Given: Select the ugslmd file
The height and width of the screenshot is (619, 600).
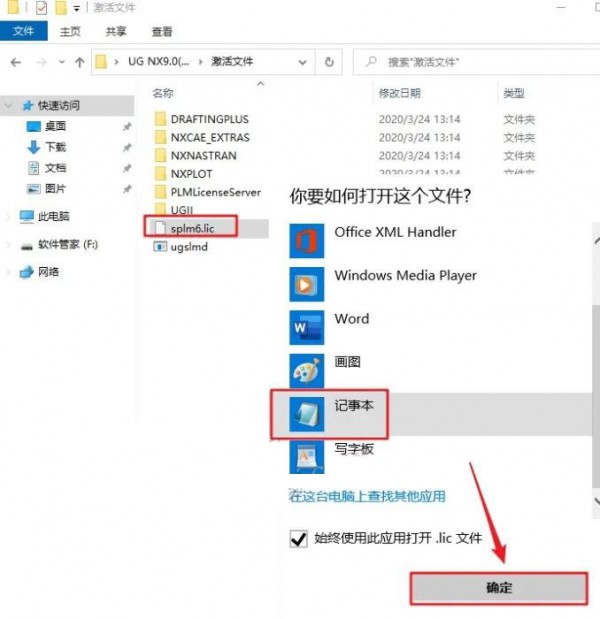Looking at the screenshot, I should (x=189, y=247).
